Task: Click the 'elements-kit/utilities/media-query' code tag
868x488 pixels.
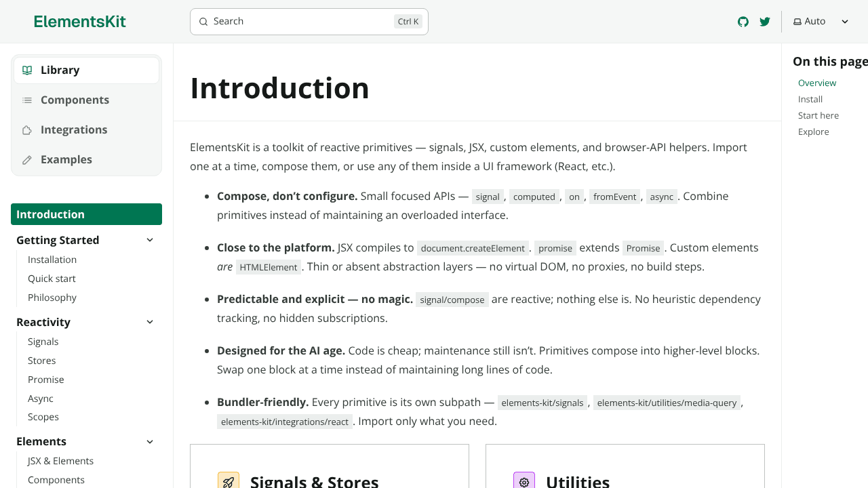Action: tap(667, 403)
